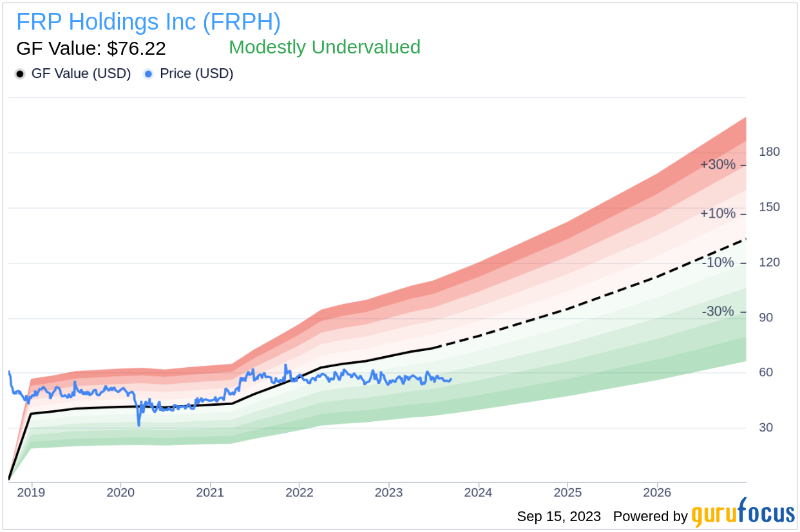Select the 2026 x-axis year label

[x=657, y=493]
